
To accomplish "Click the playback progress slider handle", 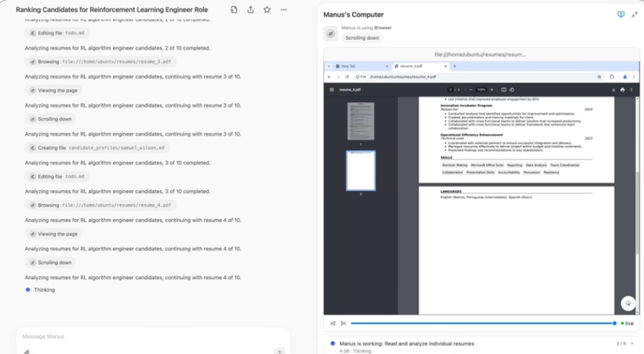I will (614, 324).
